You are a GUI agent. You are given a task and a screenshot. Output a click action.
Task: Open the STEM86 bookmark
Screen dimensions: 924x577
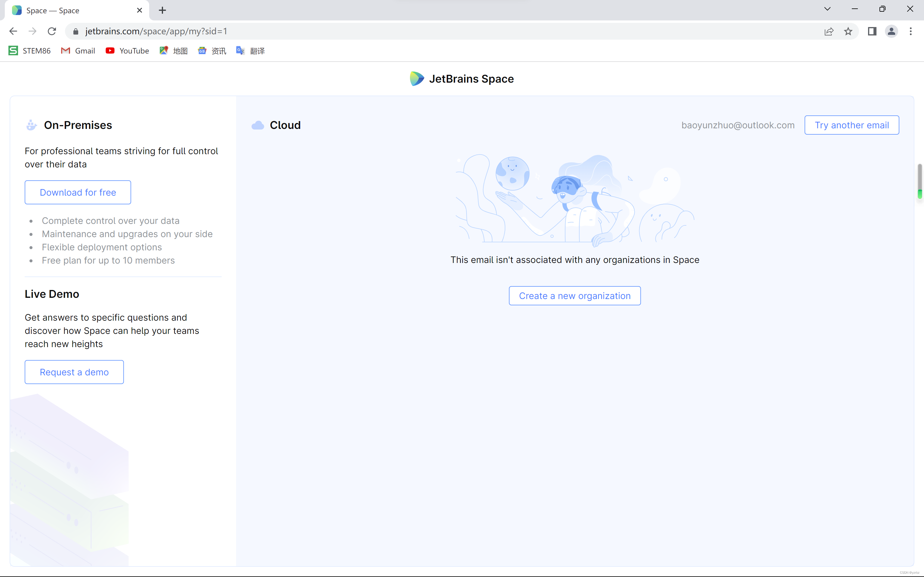click(29, 51)
